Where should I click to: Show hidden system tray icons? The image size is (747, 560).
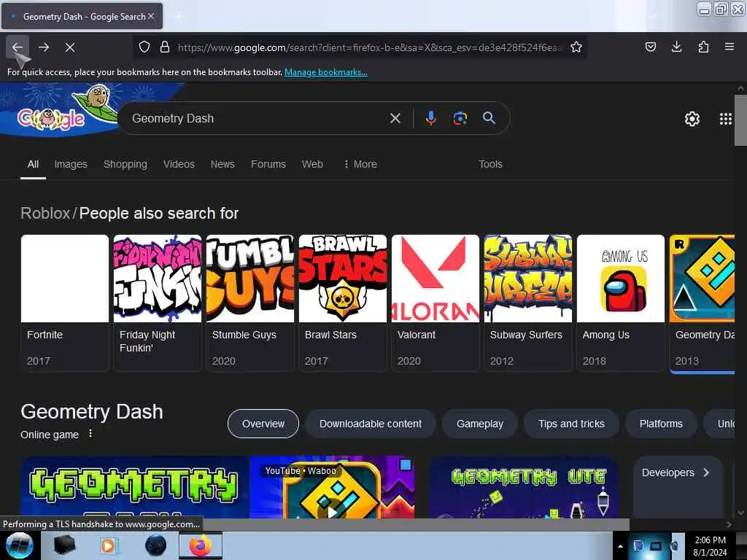click(620, 546)
